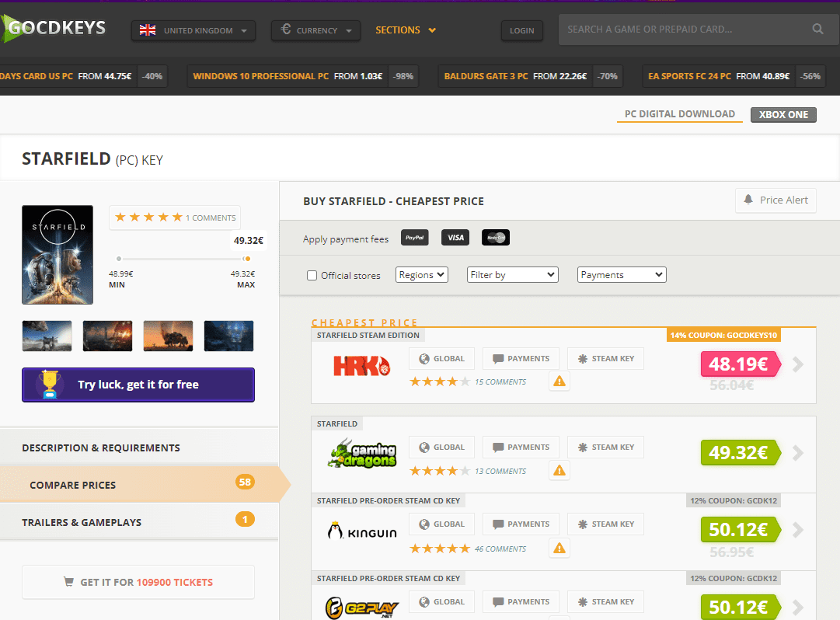Click the GOCDKEYS logo
This screenshot has height=620, width=840.
click(54, 30)
